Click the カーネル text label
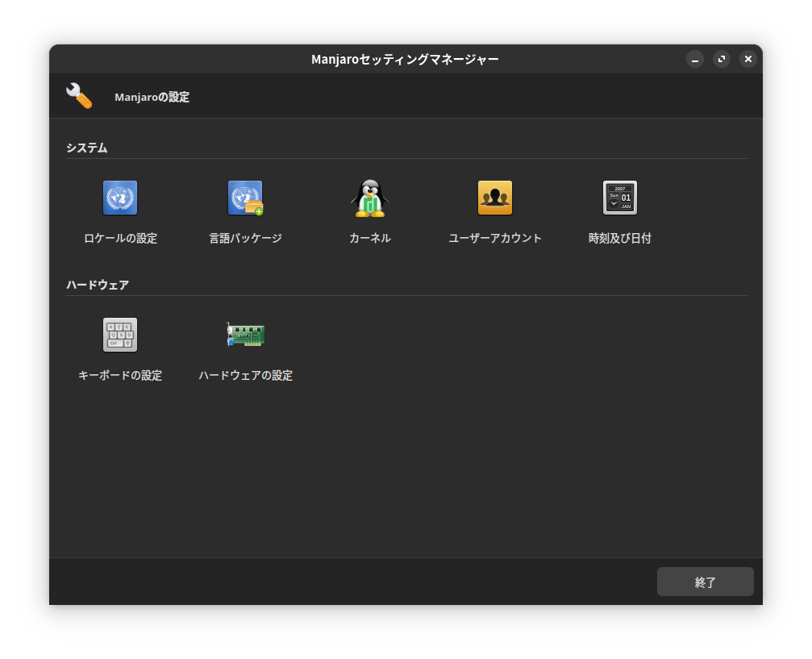This screenshot has height=659, width=812. [370, 238]
